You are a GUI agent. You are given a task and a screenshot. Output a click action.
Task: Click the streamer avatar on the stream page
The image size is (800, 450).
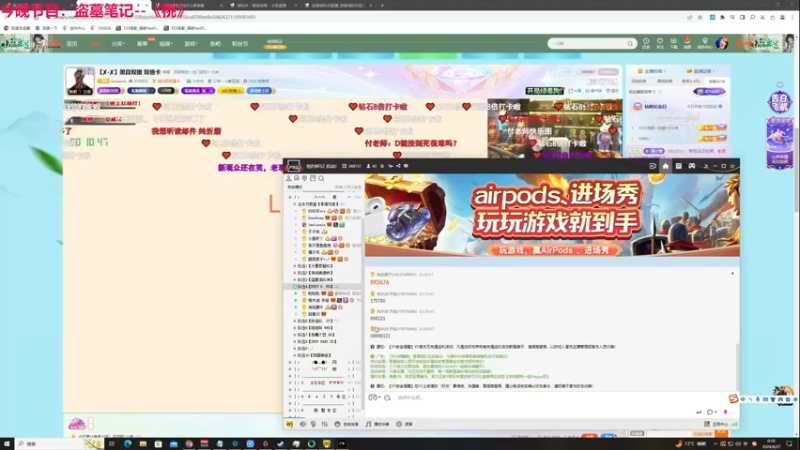tap(80, 81)
